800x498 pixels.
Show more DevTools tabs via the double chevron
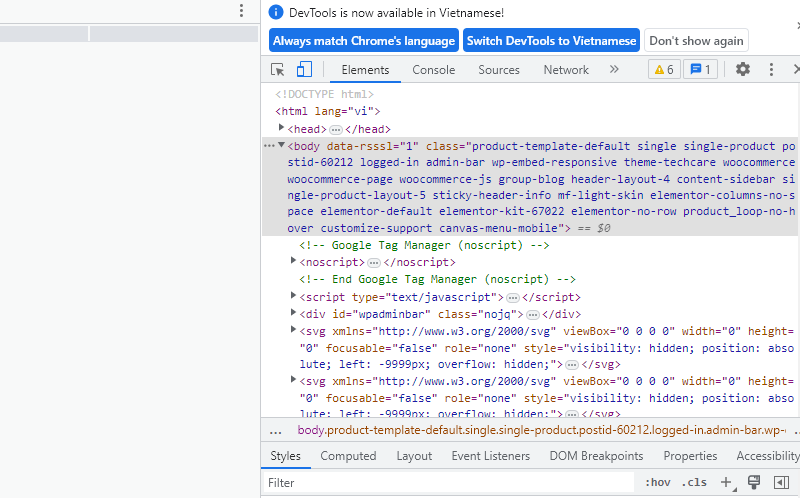coord(614,70)
